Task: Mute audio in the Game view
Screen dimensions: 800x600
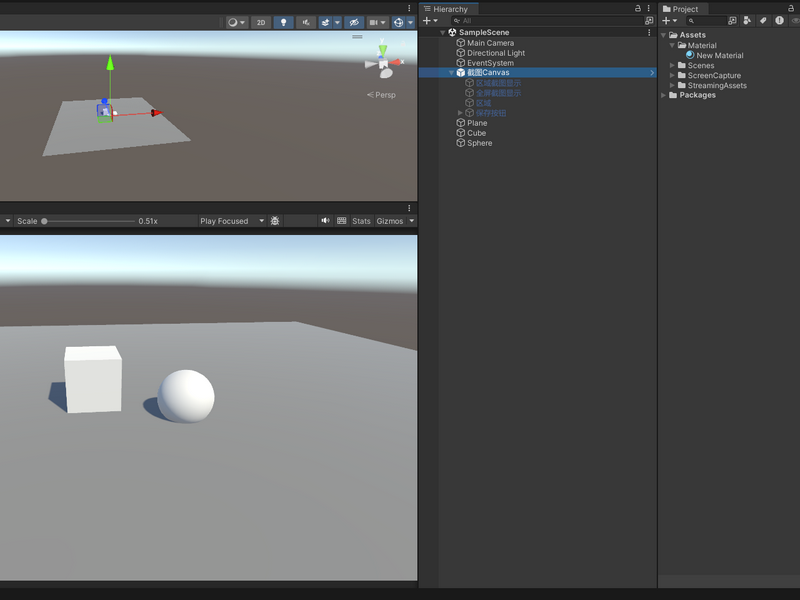Action: pyautogui.click(x=326, y=221)
